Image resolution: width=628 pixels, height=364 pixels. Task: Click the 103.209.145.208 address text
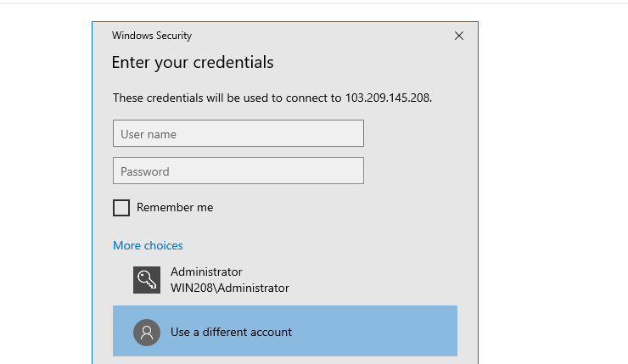[x=388, y=98]
